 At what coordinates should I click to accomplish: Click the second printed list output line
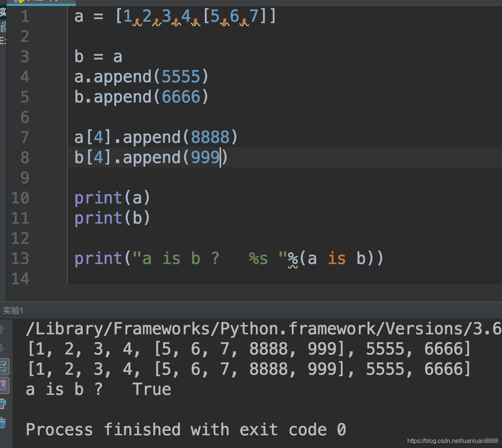click(249, 369)
